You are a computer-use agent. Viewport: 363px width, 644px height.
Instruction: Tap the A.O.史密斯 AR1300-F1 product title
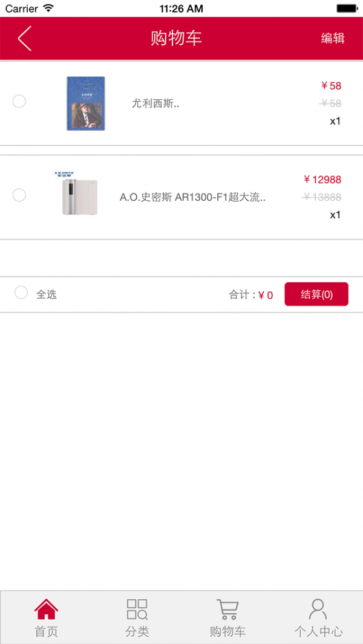tap(192, 197)
